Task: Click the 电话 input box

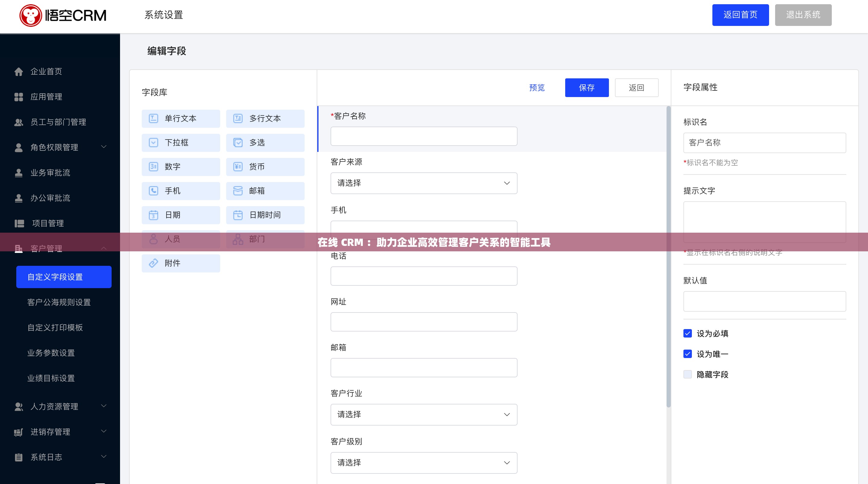Action: (x=424, y=276)
